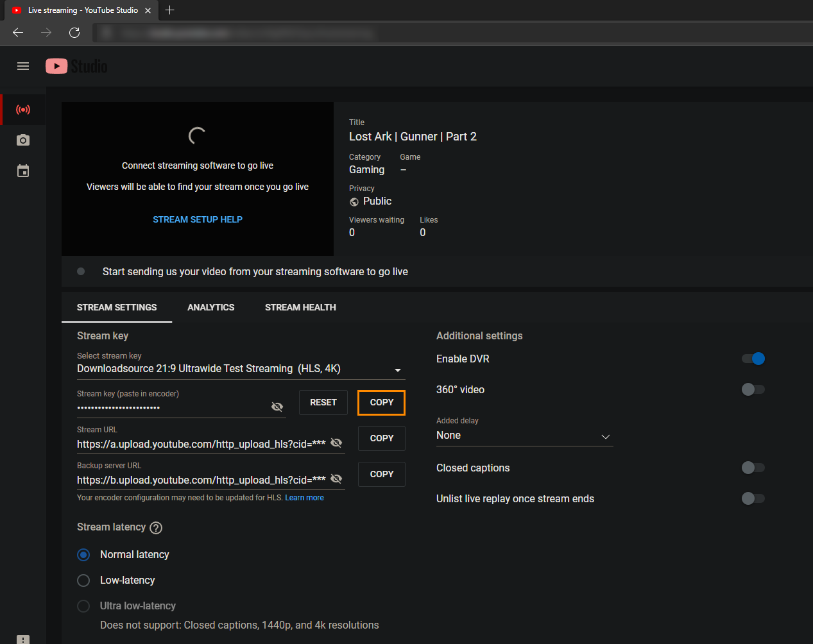Toggle the 360° video switch
The height and width of the screenshot is (644, 813).
[x=753, y=389]
